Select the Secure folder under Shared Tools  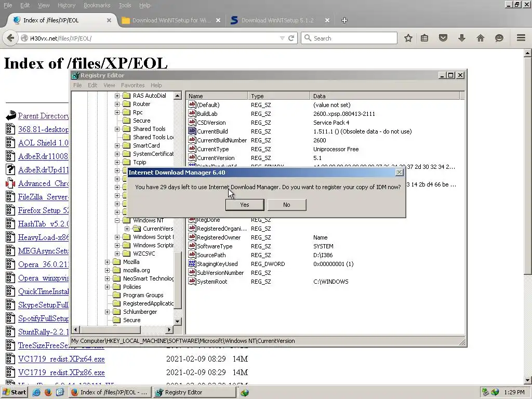pyautogui.click(x=141, y=121)
